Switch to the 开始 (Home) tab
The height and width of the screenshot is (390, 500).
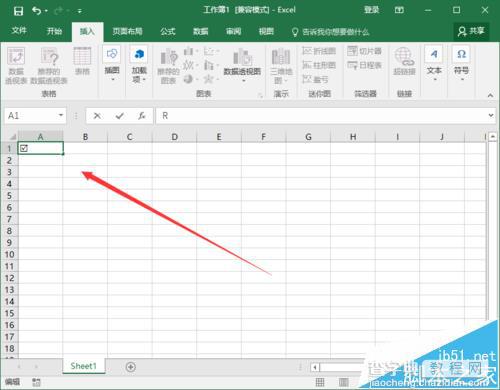pos(54,31)
